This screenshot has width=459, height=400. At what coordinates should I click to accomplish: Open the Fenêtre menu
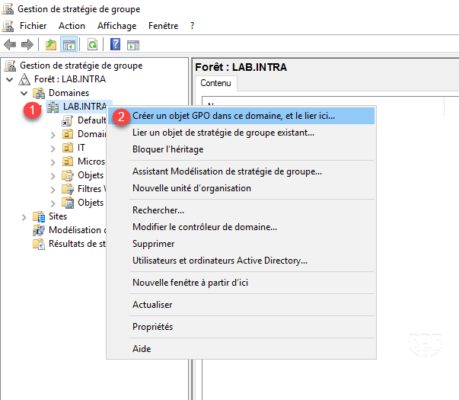click(163, 26)
